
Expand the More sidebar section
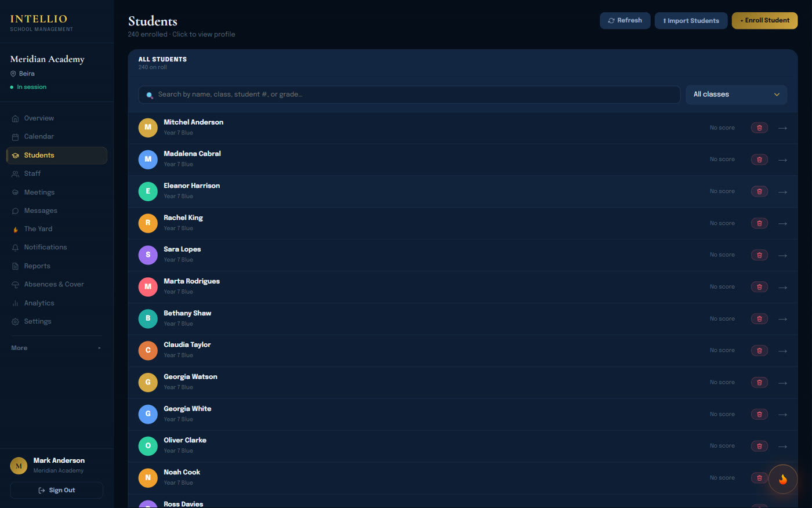(56, 348)
